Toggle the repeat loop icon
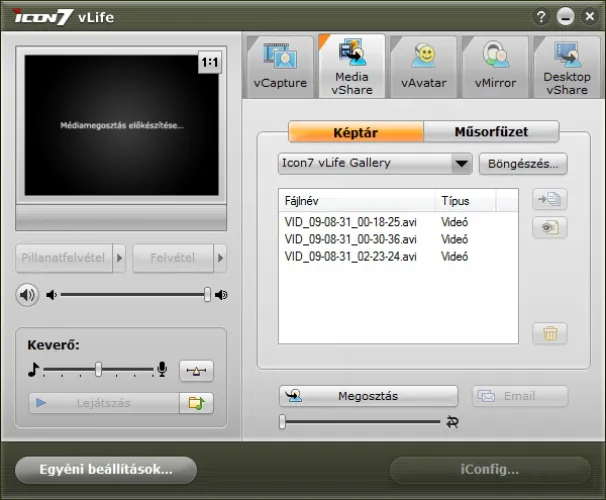606x500 pixels. tap(452, 422)
